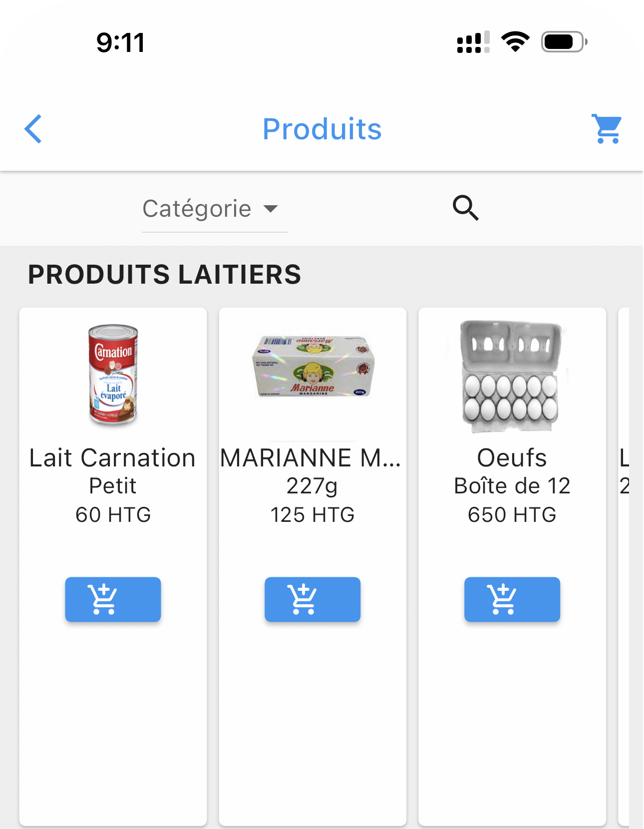Screen dimensions: 644x829
Task: Tap the 650 HTG price label
Action: pyautogui.click(x=512, y=515)
